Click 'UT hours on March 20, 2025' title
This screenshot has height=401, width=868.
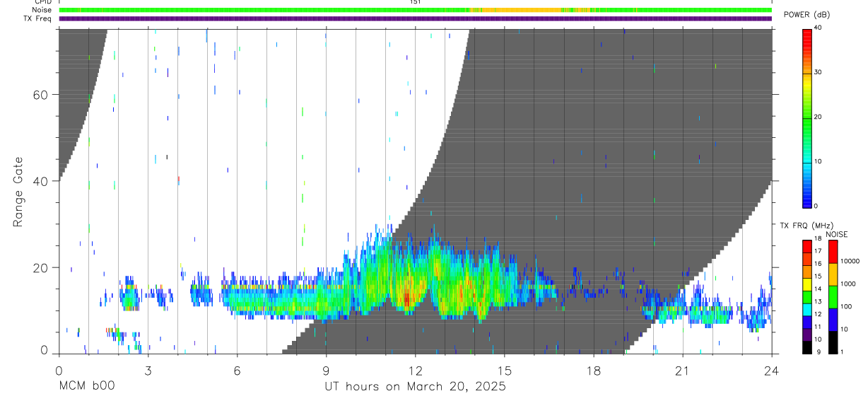coord(416,387)
